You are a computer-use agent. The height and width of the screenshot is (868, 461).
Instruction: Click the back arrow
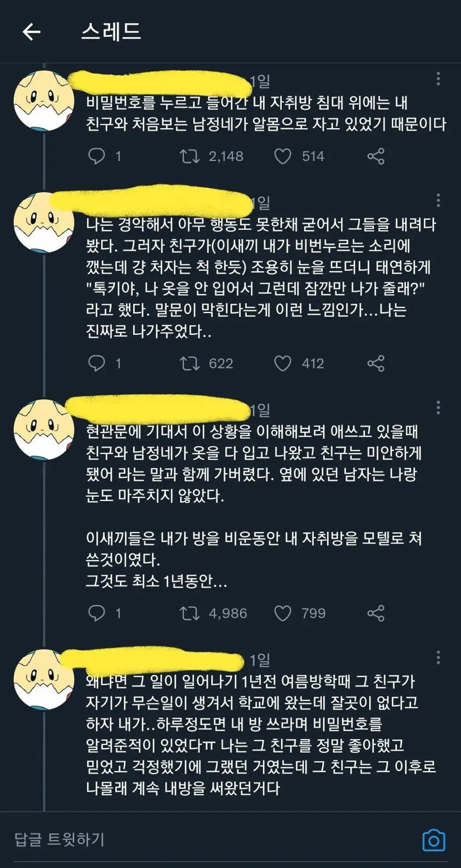point(32,32)
